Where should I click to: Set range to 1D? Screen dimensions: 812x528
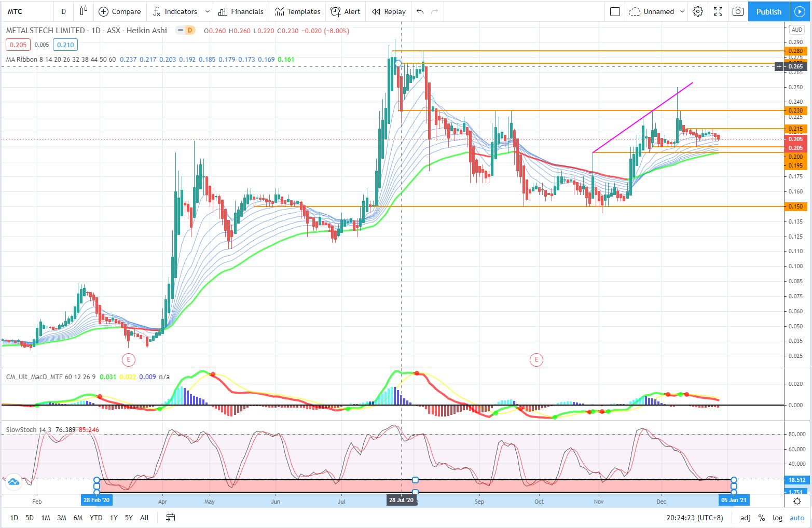coord(14,518)
